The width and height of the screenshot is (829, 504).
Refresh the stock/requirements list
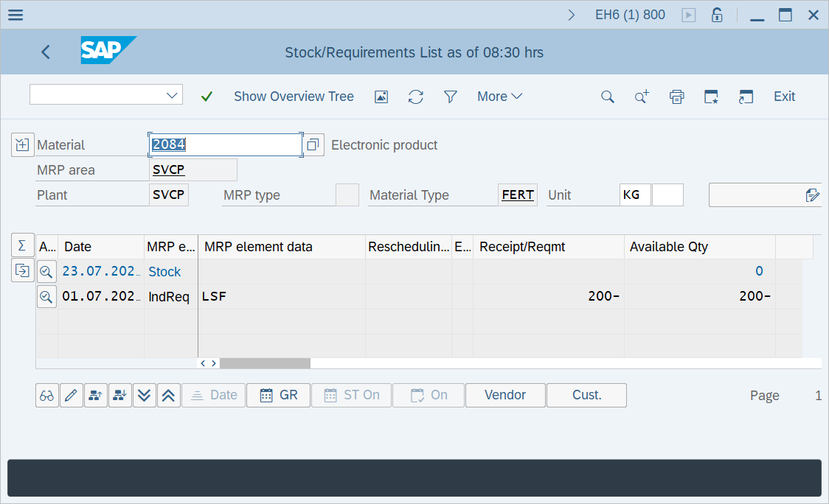pyautogui.click(x=415, y=97)
